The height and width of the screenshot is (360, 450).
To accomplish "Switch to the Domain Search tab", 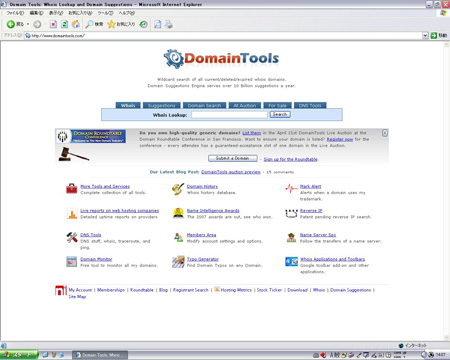I will pyautogui.click(x=204, y=105).
